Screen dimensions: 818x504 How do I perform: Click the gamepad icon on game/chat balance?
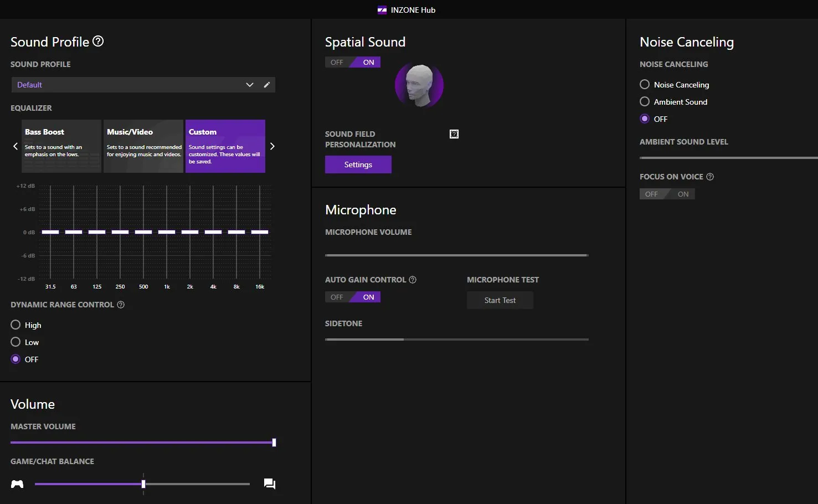[x=17, y=484]
